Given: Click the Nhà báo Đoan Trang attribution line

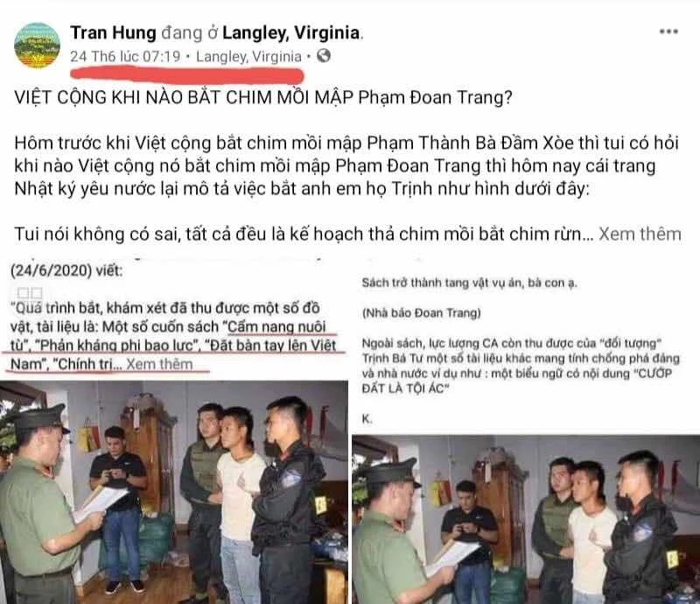Looking at the screenshot, I should pos(422,313).
